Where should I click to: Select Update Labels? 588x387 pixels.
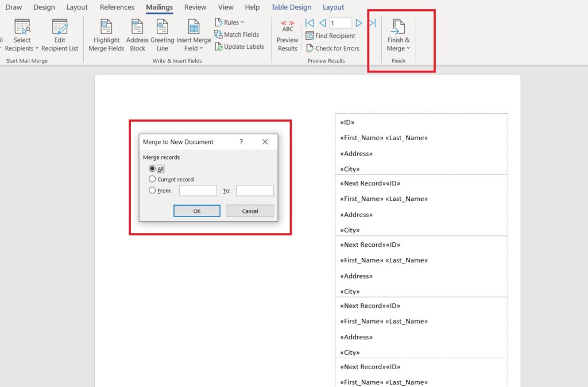(x=239, y=47)
